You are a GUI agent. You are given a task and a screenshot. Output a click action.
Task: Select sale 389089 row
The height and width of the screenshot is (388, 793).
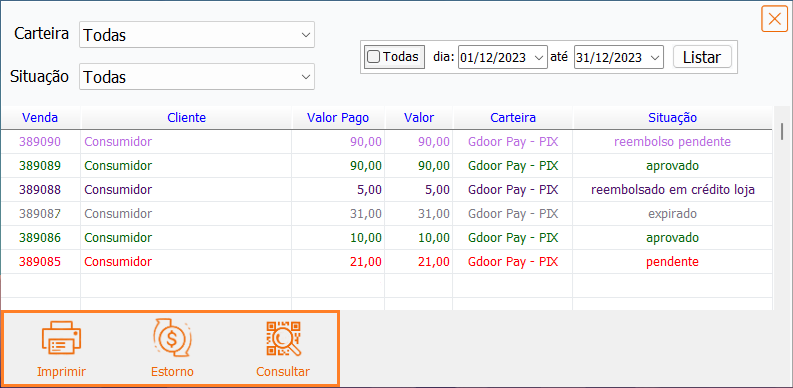click(x=386, y=165)
